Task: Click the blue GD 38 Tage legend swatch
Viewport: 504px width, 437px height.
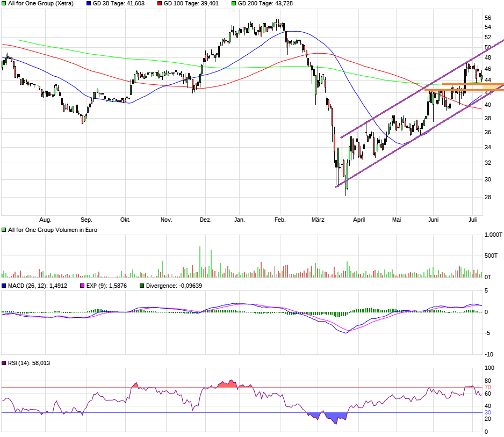Action: tap(89, 3)
